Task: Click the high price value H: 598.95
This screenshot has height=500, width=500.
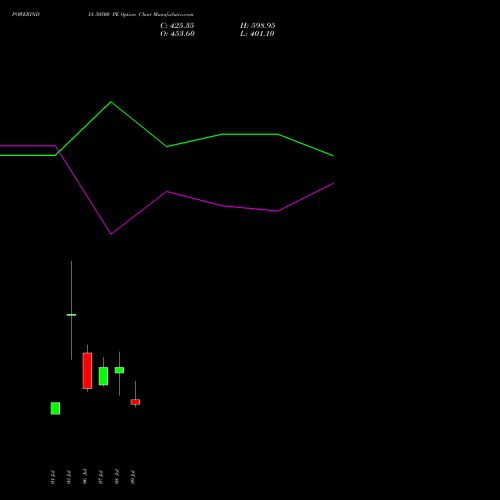Action: 258,26
